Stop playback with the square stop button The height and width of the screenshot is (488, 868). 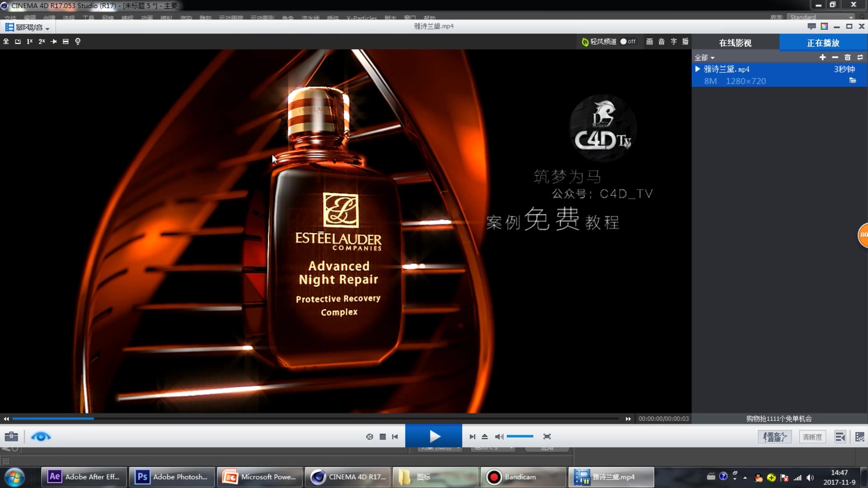(382, 437)
